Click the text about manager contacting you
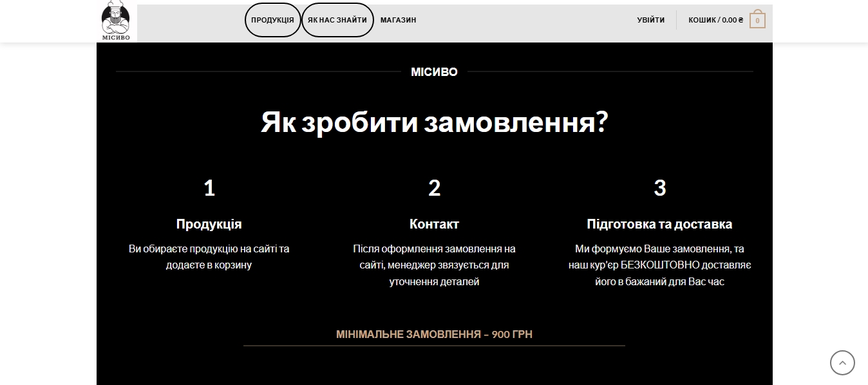The width and height of the screenshot is (868, 385). 434,265
